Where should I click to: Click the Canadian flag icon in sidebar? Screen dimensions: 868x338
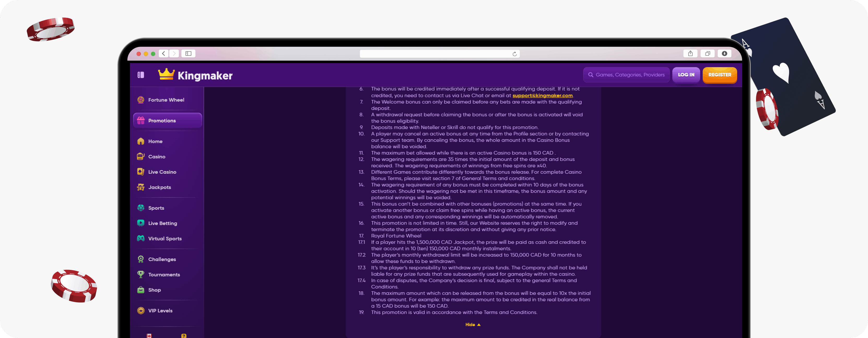149,336
